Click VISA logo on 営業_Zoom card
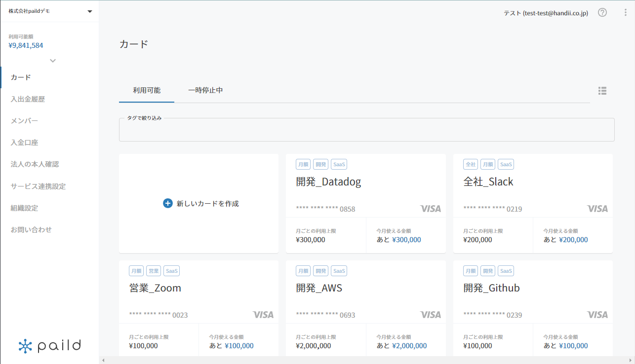The image size is (635, 364). tap(263, 315)
